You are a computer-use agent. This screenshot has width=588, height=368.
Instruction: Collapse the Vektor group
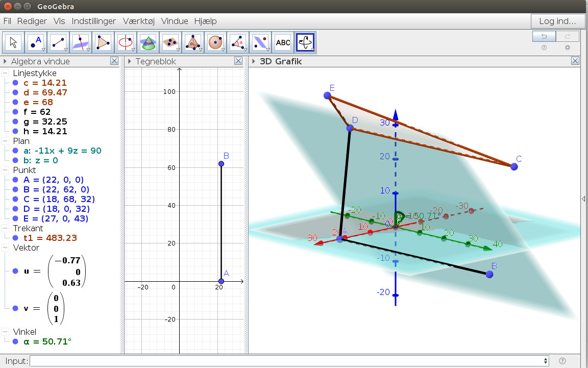coord(5,248)
